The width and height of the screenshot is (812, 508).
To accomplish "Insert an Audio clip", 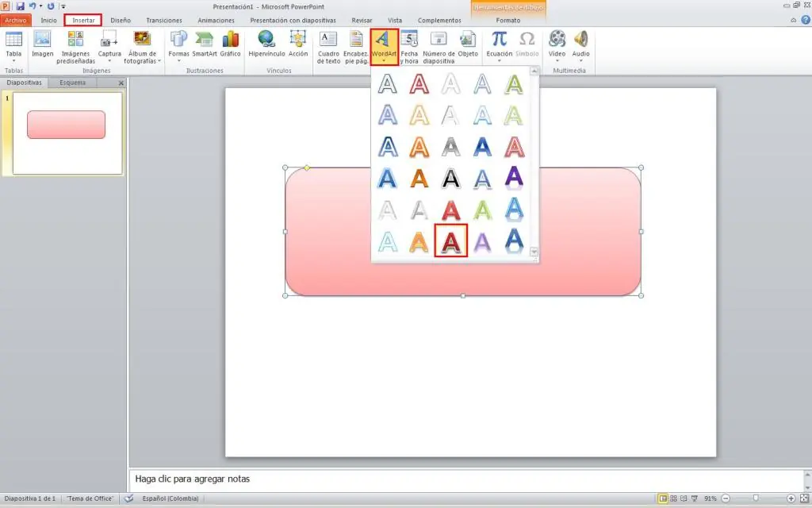I will [580, 46].
